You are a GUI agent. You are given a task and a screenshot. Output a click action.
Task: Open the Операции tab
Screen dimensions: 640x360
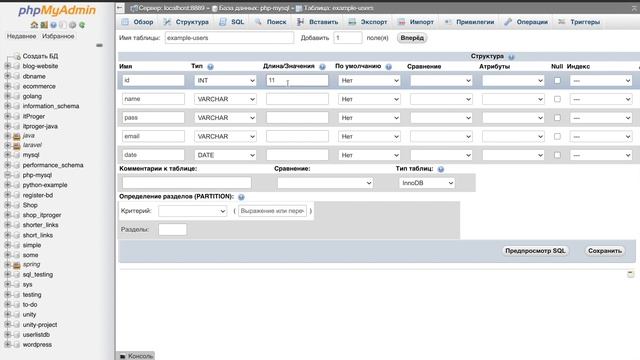pos(526,22)
